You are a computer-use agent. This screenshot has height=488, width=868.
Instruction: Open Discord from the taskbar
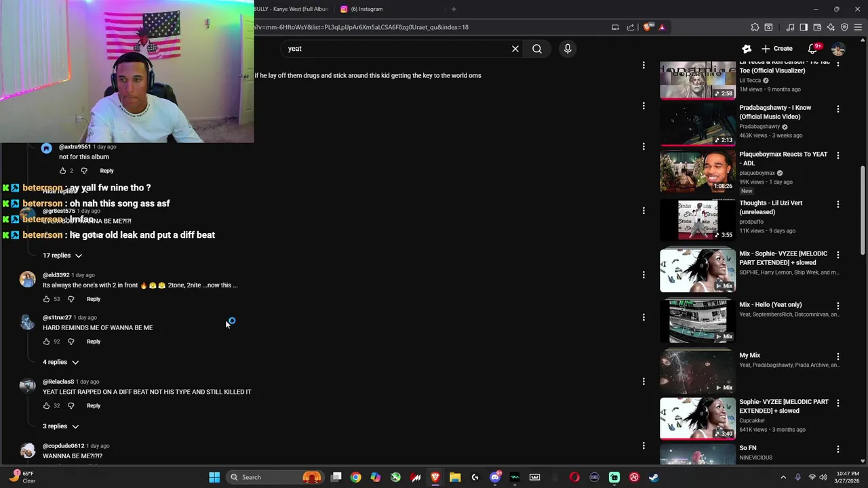[495, 477]
